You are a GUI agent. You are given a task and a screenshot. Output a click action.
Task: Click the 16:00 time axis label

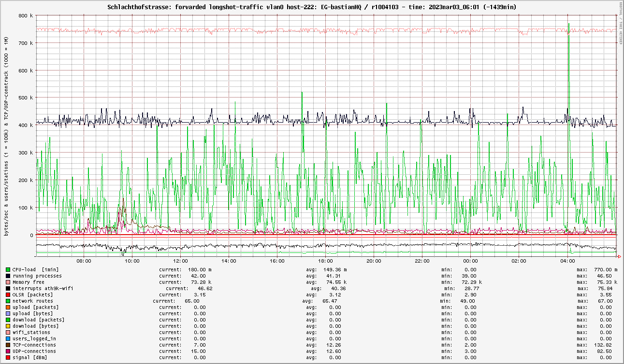[277, 261]
